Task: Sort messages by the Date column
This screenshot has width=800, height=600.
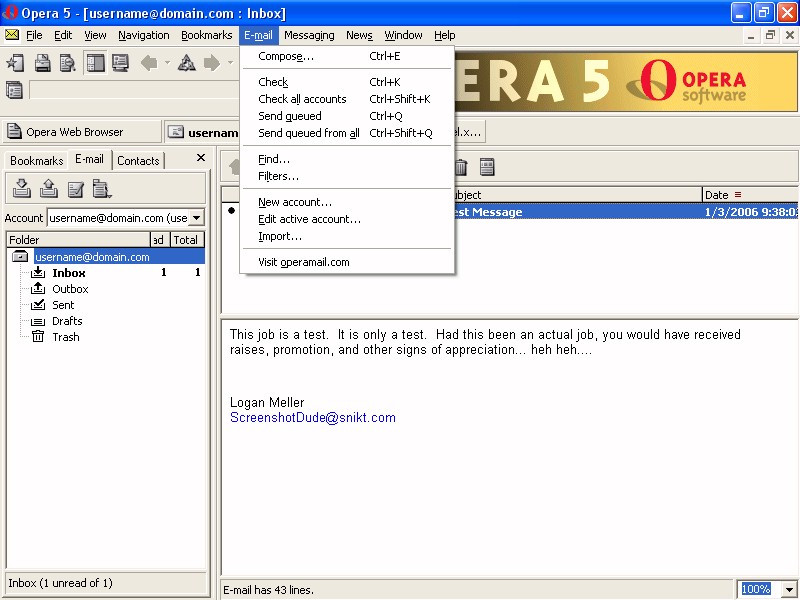Action: click(750, 195)
